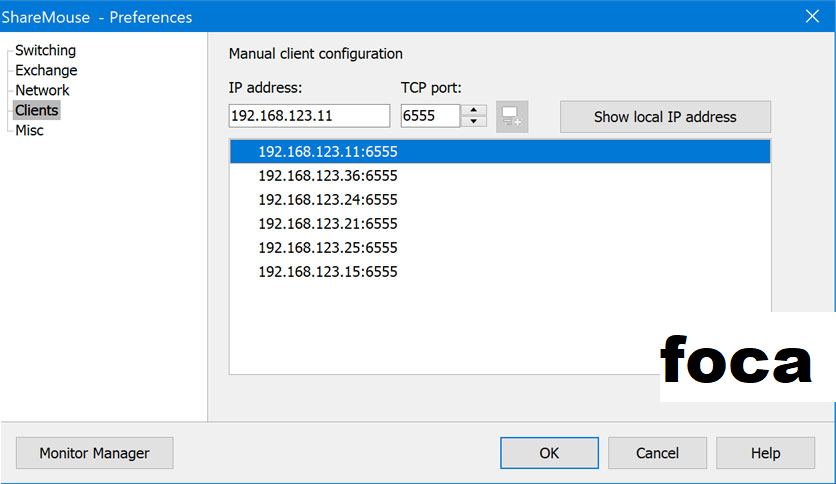Confirm preferences with OK
The height and width of the screenshot is (484, 836).
click(549, 453)
